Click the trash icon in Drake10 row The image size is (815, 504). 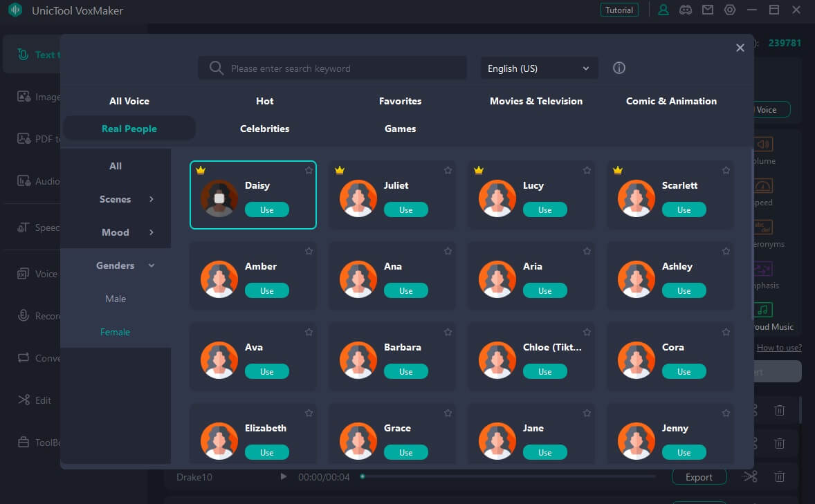click(x=779, y=476)
